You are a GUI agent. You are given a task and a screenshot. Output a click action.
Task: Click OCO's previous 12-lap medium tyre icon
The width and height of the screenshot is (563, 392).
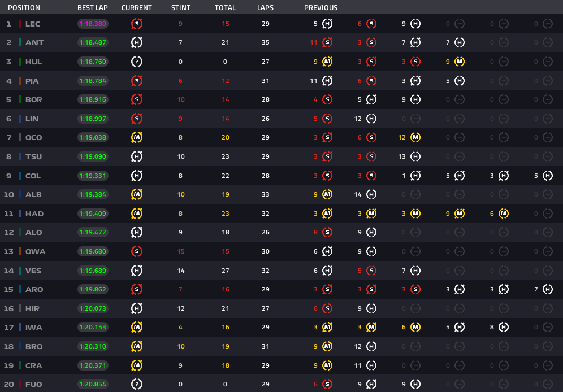coord(415,137)
